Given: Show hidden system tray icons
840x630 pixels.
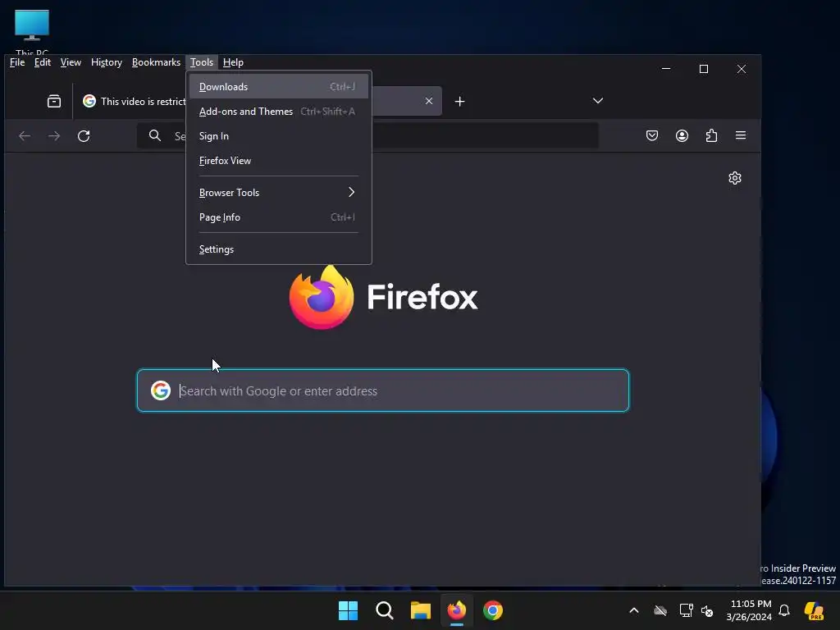Looking at the screenshot, I should 634,610.
